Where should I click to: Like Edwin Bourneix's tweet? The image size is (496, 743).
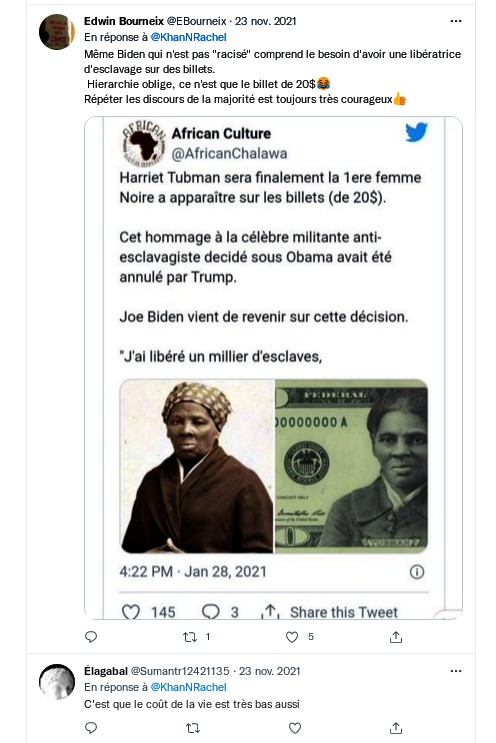pos(292,637)
